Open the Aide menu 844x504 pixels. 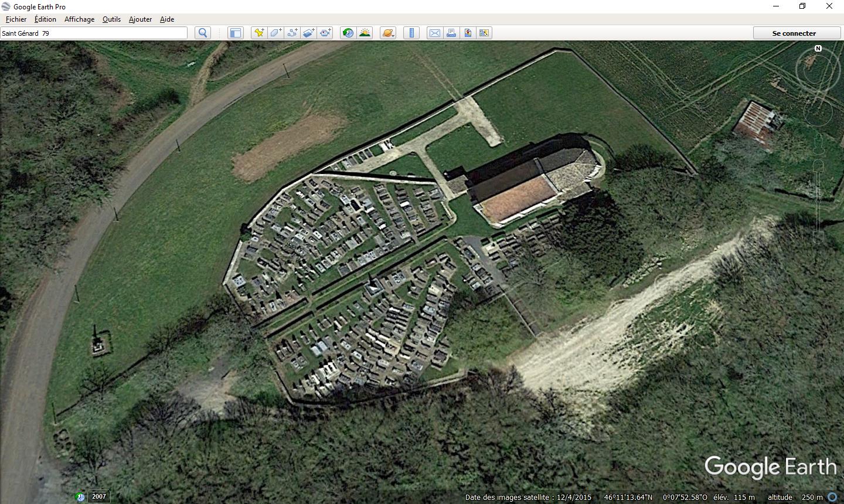(x=167, y=19)
